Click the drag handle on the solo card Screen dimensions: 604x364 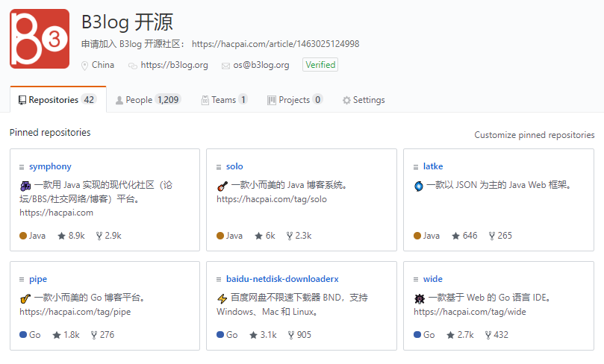pos(219,167)
